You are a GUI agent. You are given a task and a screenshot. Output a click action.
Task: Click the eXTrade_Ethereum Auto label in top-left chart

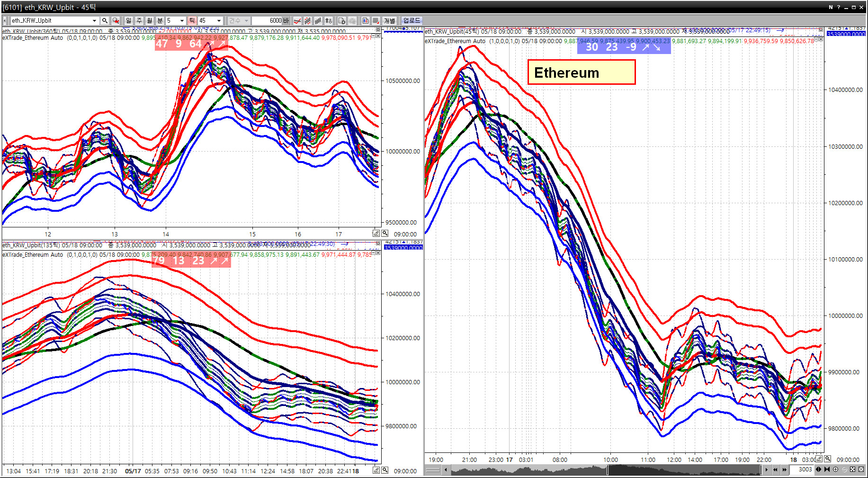33,38
